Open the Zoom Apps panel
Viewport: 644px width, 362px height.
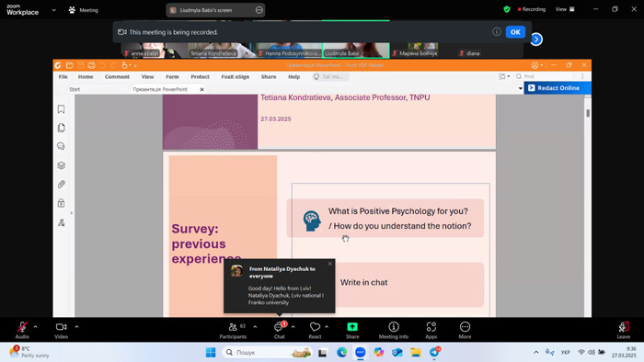click(x=431, y=330)
